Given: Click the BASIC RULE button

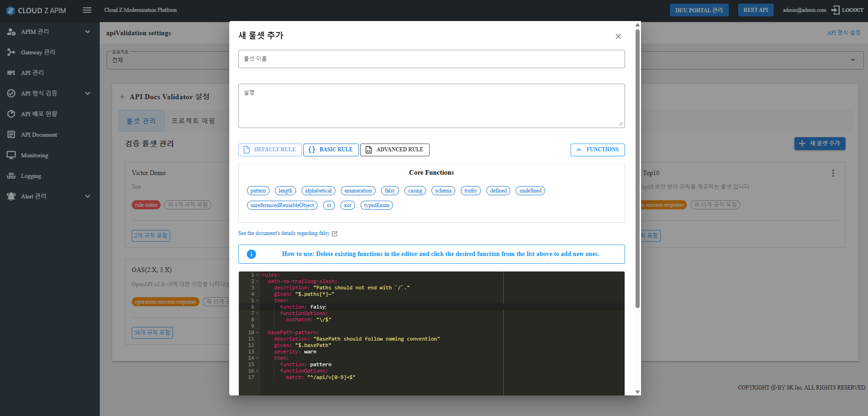Looking at the screenshot, I should (331, 149).
